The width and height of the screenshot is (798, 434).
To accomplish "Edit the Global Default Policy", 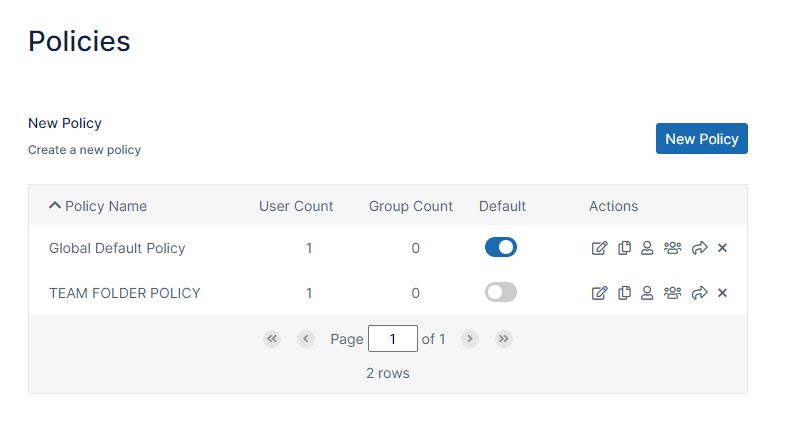I will pyautogui.click(x=599, y=248).
